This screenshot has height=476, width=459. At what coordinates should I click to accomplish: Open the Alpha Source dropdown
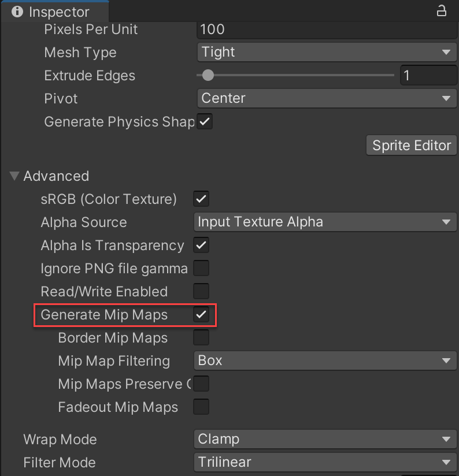coord(324,222)
